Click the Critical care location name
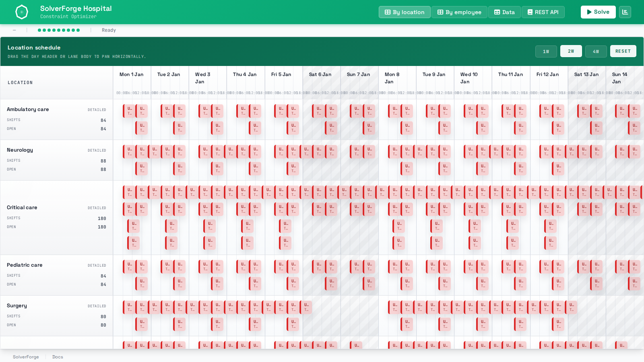 pyautogui.click(x=22, y=208)
